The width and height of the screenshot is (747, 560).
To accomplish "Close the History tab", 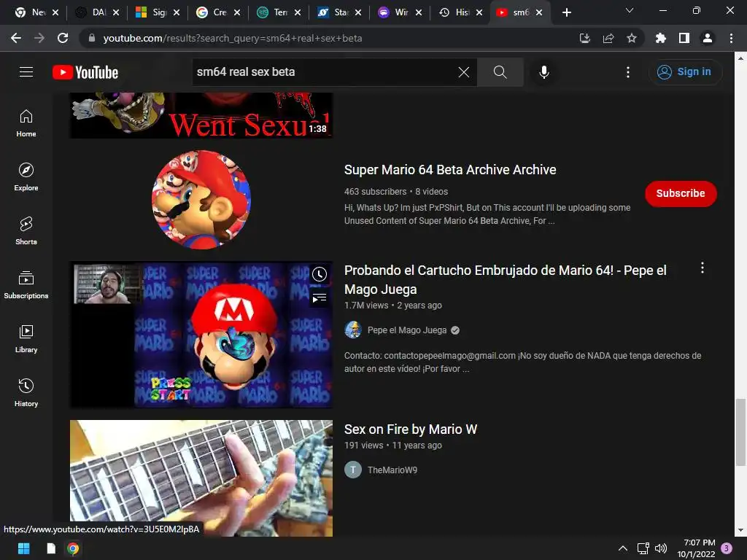I will point(479,12).
